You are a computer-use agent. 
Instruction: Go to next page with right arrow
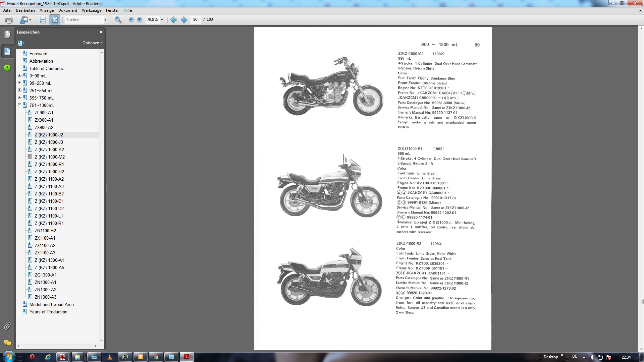[184, 20]
